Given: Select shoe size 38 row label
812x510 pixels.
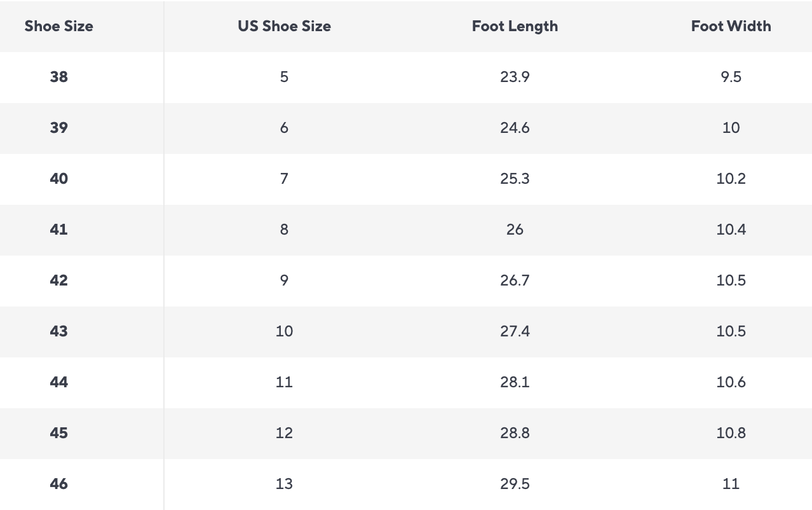Looking at the screenshot, I should pos(58,77).
